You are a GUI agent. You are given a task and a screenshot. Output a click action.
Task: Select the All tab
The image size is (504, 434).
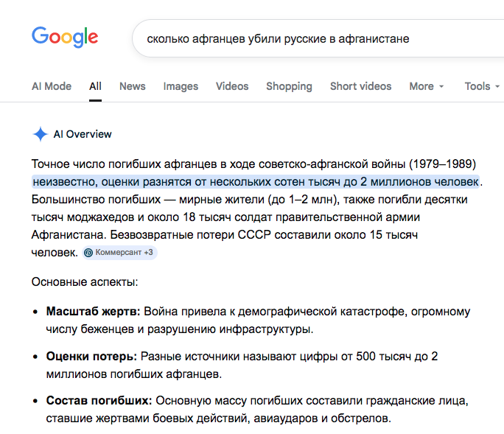tap(95, 86)
